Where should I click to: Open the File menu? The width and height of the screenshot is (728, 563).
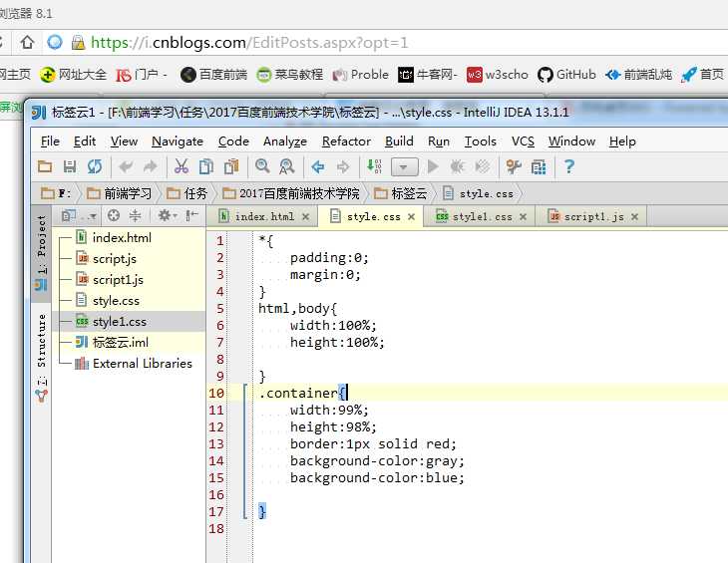(x=50, y=141)
